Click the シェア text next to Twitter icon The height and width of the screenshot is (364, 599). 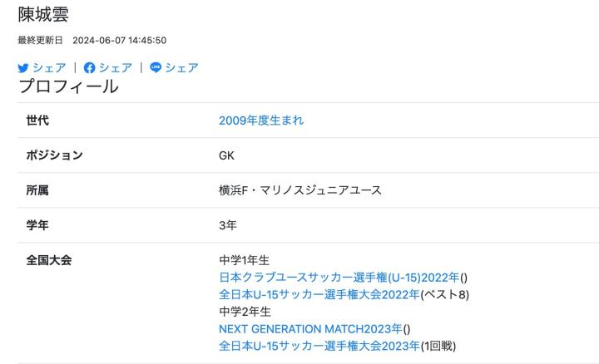tap(48, 67)
